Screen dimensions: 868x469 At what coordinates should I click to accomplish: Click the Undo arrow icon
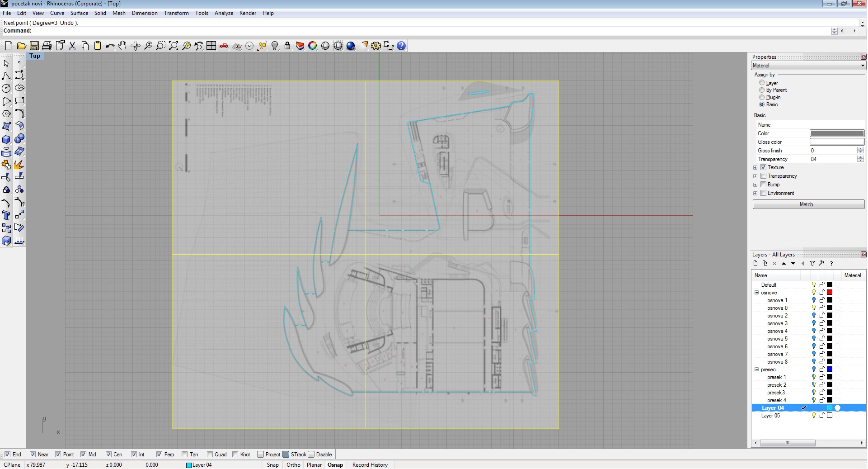coord(110,46)
